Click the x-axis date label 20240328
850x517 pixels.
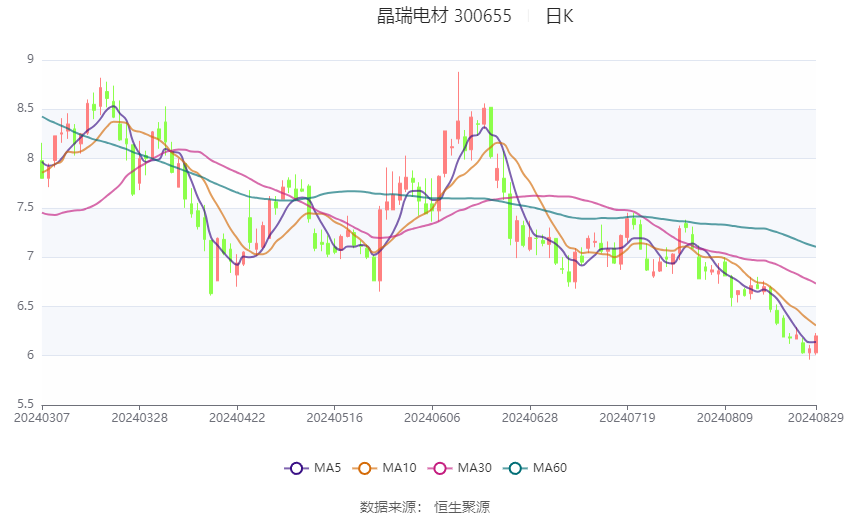tap(139, 418)
